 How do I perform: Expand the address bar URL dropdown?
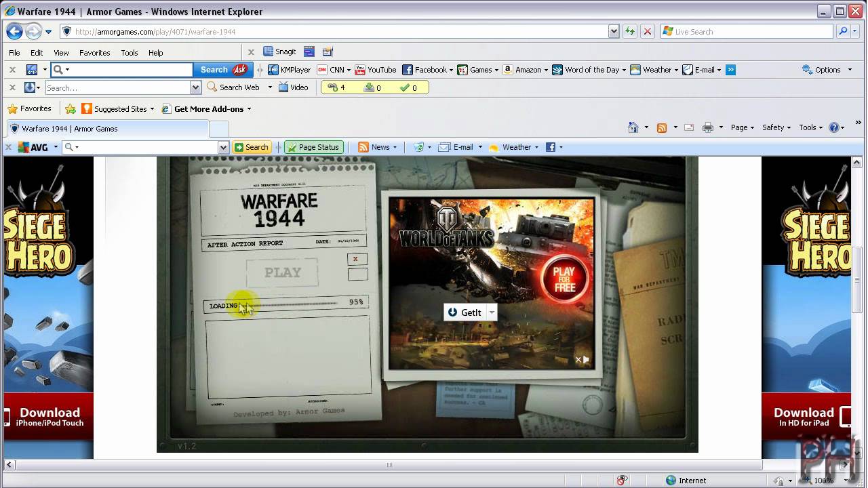click(x=614, y=31)
